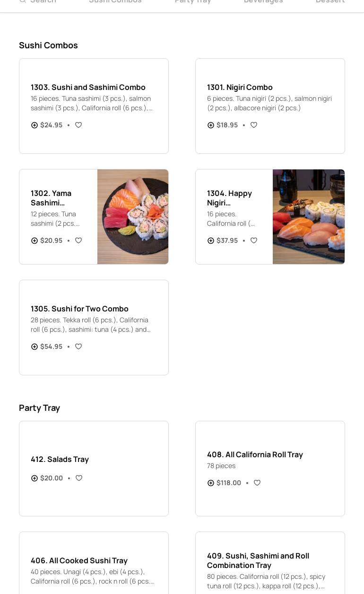
Task: View Yama Sashimi platter photo
Action: click(x=133, y=217)
